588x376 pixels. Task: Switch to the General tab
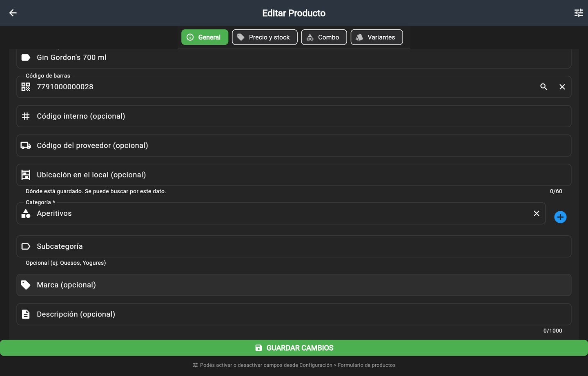pyautogui.click(x=205, y=37)
